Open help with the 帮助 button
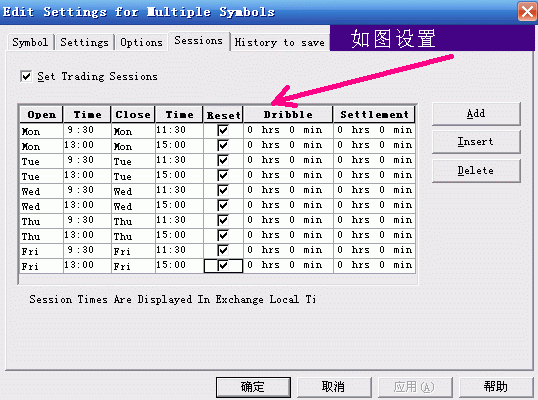538x400 pixels. coord(496,387)
